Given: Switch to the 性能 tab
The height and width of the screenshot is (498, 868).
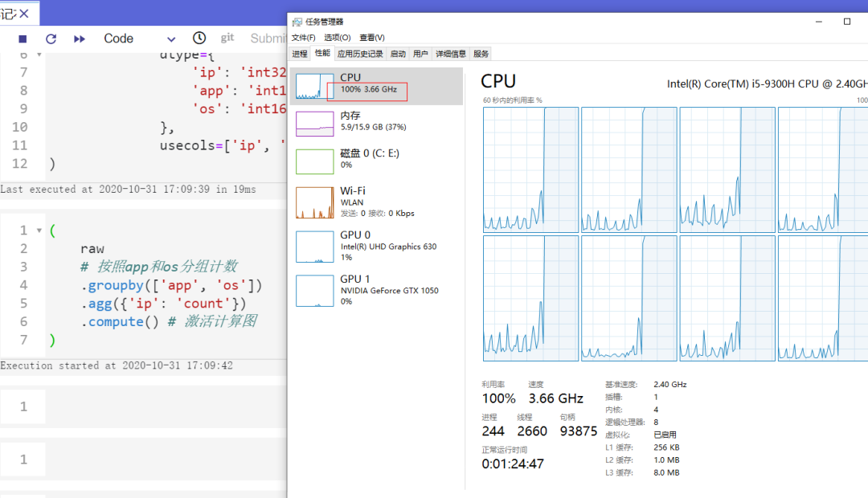Looking at the screenshot, I should (x=322, y=53).
